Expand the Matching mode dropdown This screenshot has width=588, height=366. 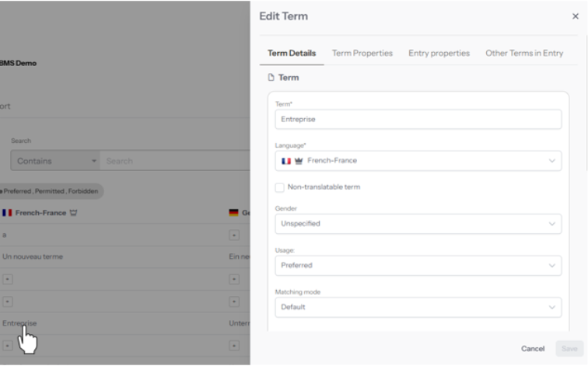click(418, 307)
